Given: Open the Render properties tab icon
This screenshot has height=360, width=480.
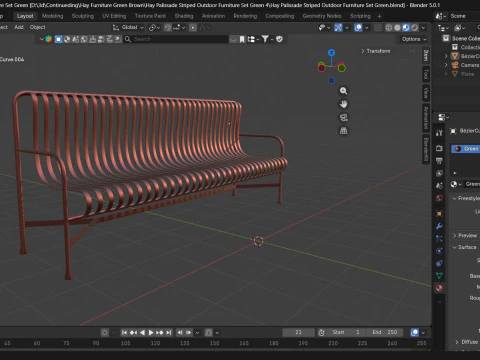Looking at the screenshot, I should pos(439,148).
